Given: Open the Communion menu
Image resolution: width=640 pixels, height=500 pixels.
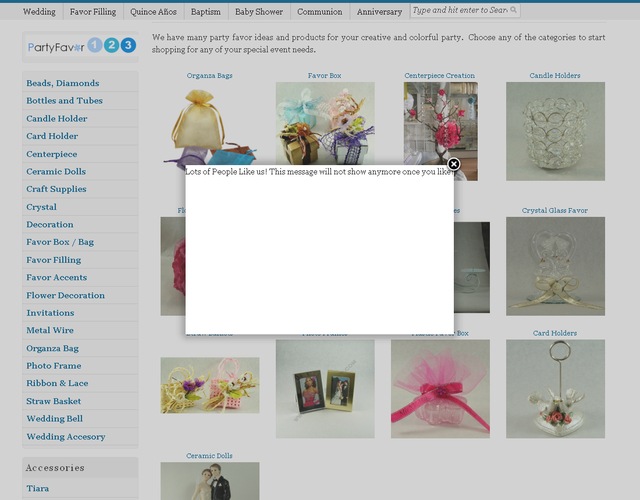Looking at the screenshot, I should [x=320, y=12].
